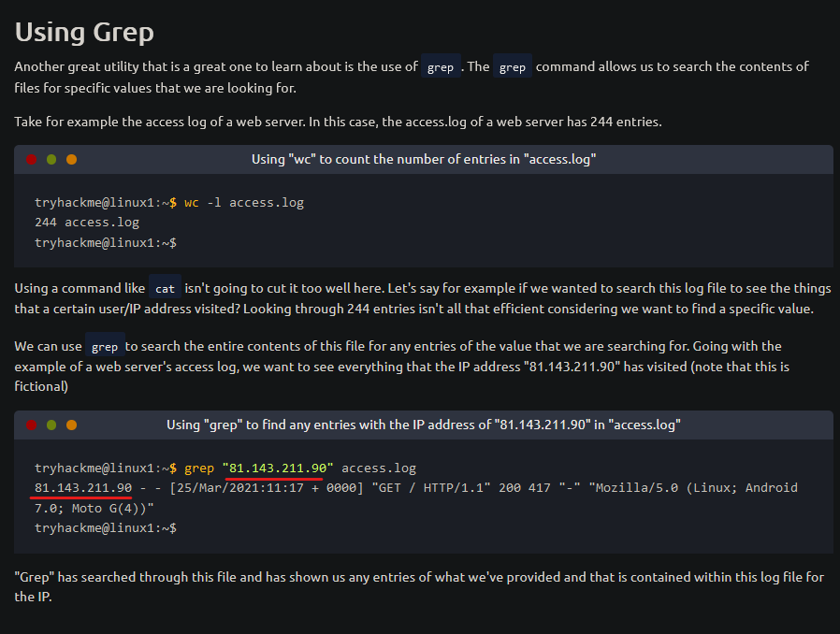Click the terminal title 'Using "wc" to count the number of entries'

[424, 159]
